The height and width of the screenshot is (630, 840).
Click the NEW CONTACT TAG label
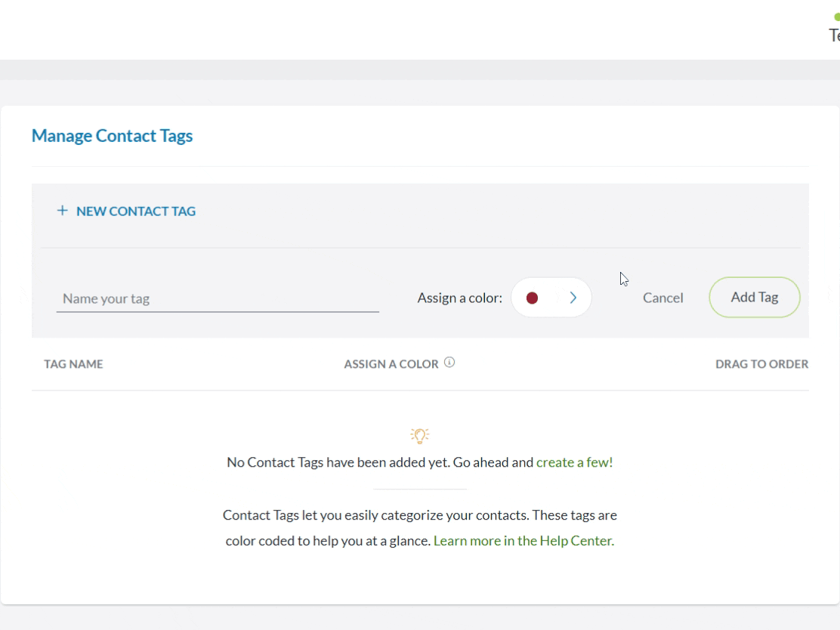(136, 212)
